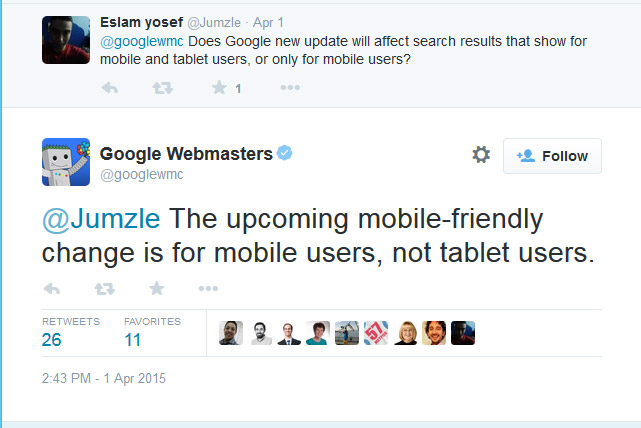The width and height of the screenshot is (641, 428).
Task: Follow Google Webmasters account
Action: [x=552, y=156]
